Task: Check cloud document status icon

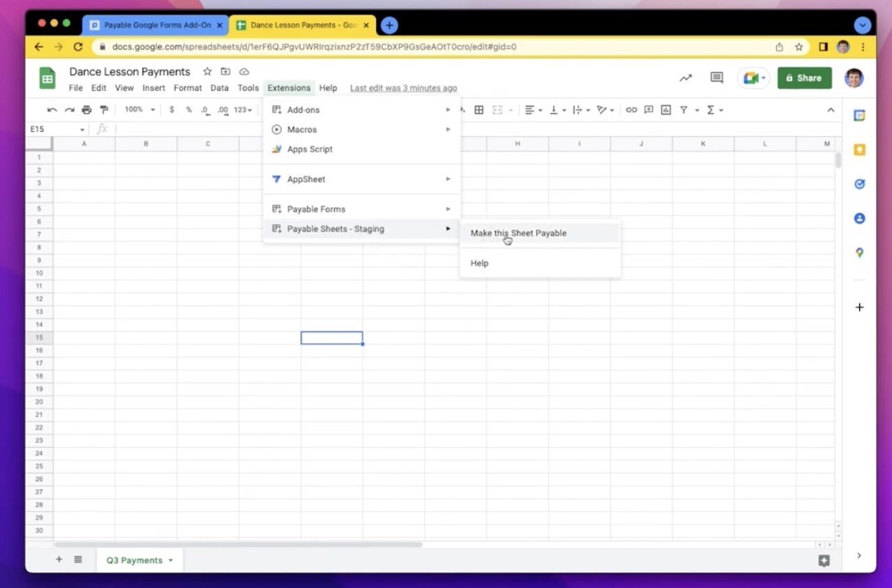Action: [244, 72]
